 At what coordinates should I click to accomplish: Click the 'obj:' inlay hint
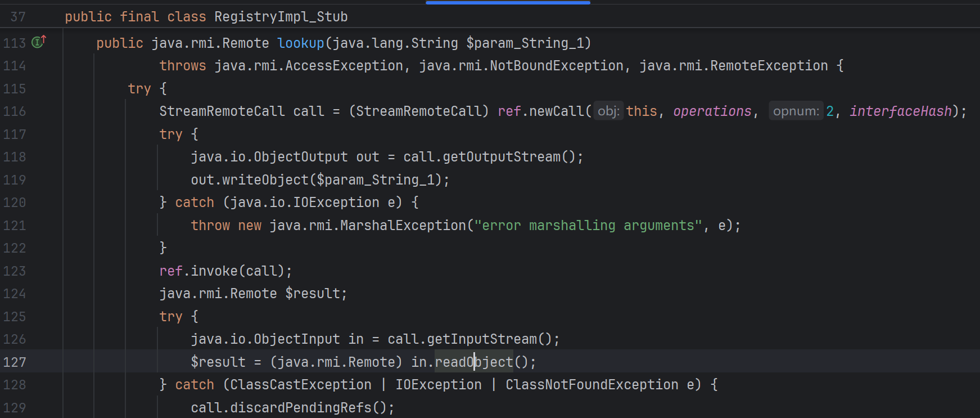click(608, 111)
